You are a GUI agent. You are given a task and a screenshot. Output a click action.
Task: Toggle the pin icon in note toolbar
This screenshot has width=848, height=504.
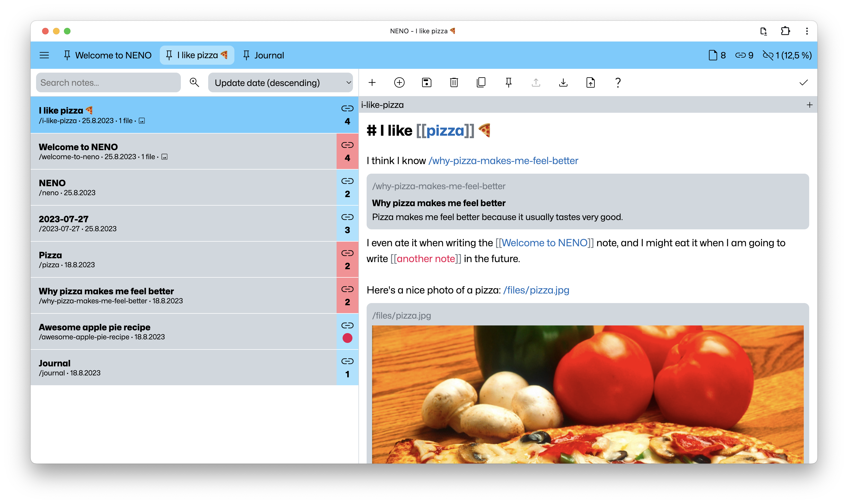coord(509,82)
